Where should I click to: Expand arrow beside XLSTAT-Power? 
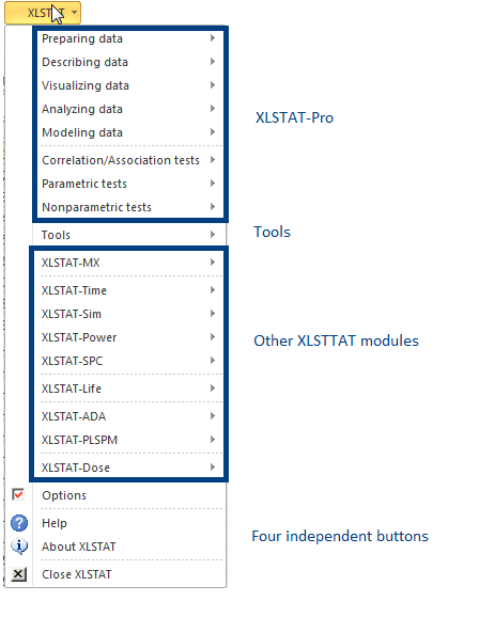[x=212, y=337]
